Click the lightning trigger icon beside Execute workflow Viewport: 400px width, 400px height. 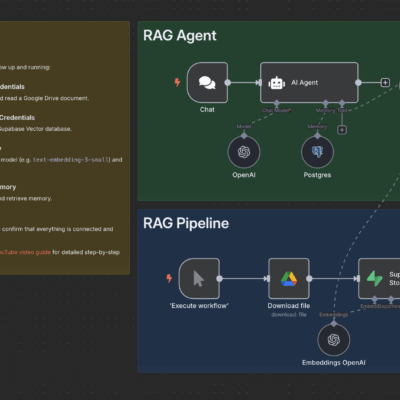[x=169, y=278]
